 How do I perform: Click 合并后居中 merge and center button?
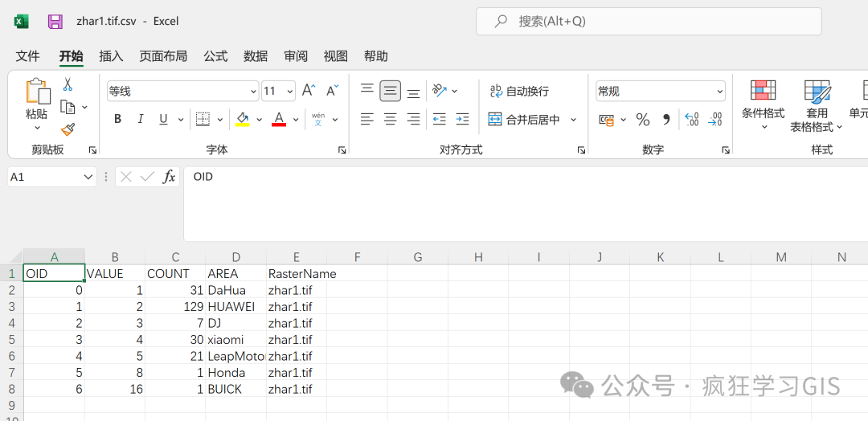524,120
